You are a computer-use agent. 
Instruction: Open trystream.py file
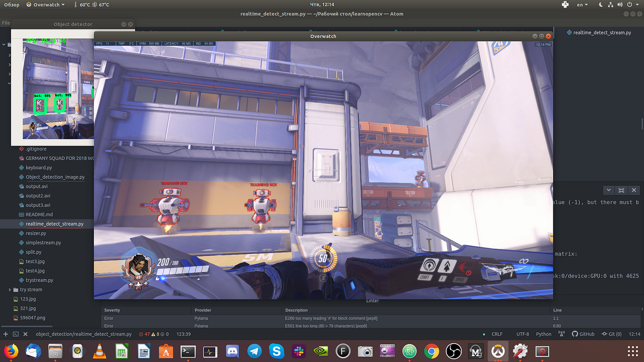[x=40, y=280]
